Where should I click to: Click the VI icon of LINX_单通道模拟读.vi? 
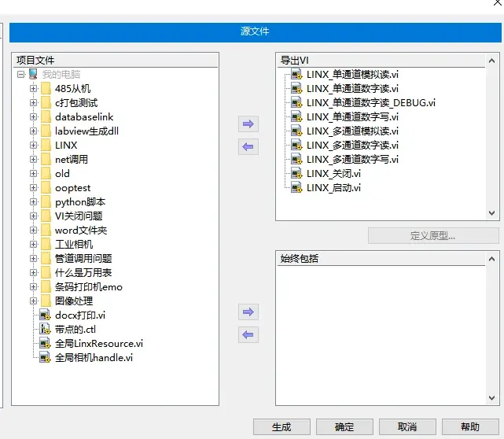click(296, 74)
